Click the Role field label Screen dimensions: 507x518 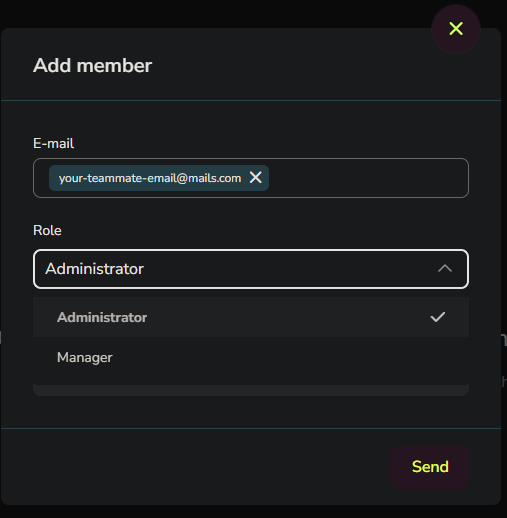click(47, 230)
